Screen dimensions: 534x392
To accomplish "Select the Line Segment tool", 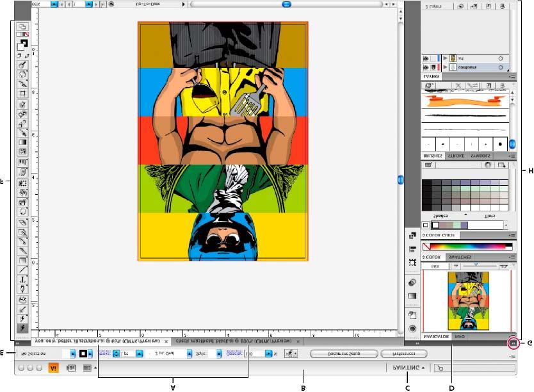I will tap(22, 270).
